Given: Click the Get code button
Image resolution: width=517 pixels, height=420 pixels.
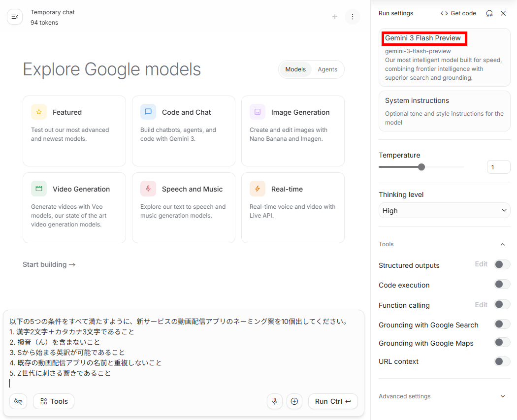Looking at the screenshot, I should (458, 13).
